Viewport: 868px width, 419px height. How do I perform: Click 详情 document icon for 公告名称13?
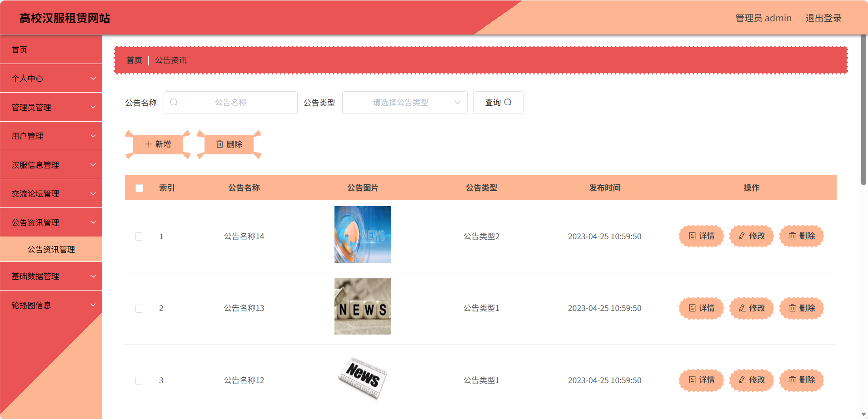[x=692, y=308]
